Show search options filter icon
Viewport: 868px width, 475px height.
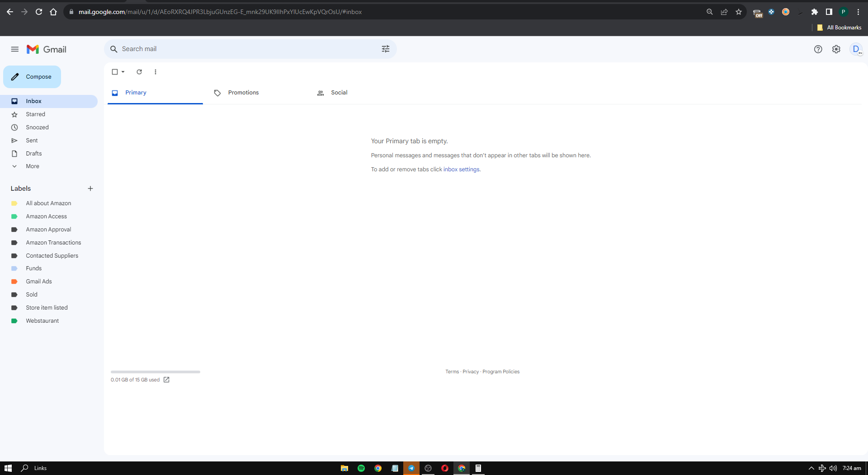point(386,49)
